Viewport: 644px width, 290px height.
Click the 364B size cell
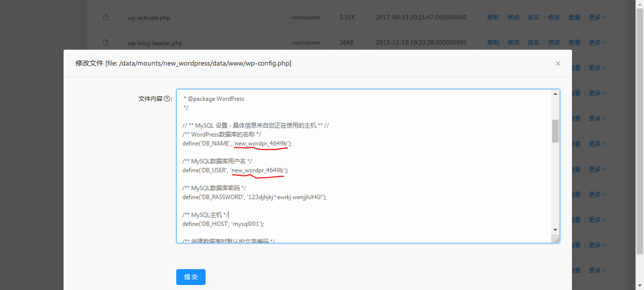pyautogui.click(x=347, y=43)
